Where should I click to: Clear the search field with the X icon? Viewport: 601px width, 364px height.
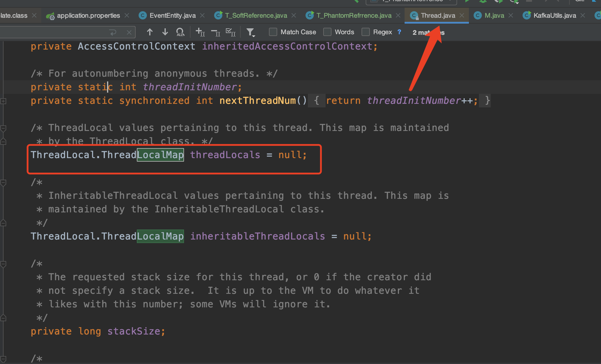point(129,32)
